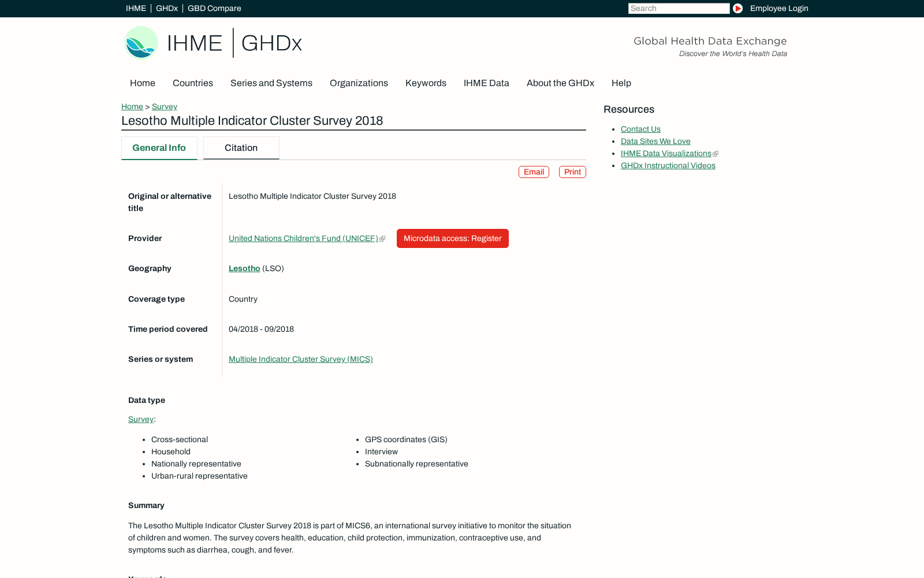Open the IHME Data menu

click(x=486, y=83)
